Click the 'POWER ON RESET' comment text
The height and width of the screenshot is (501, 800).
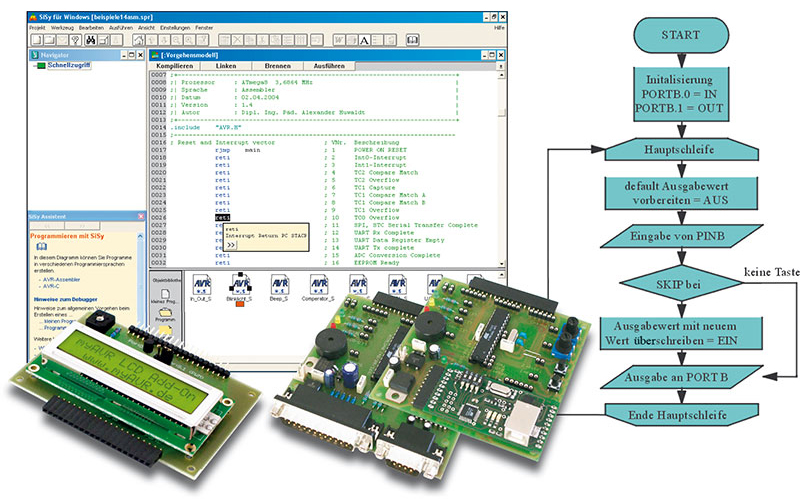(x=380, y=150)
